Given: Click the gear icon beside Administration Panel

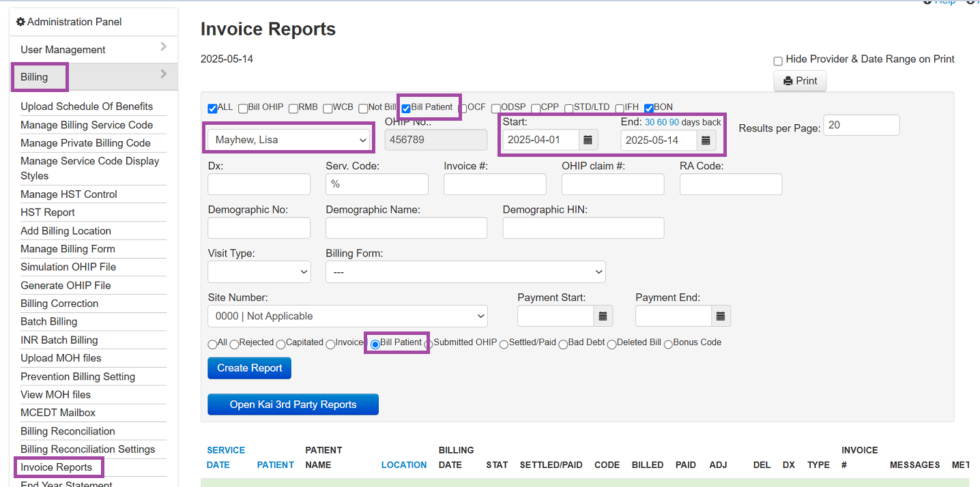Looking at the screenshot, I should click(x=20, y=22).
